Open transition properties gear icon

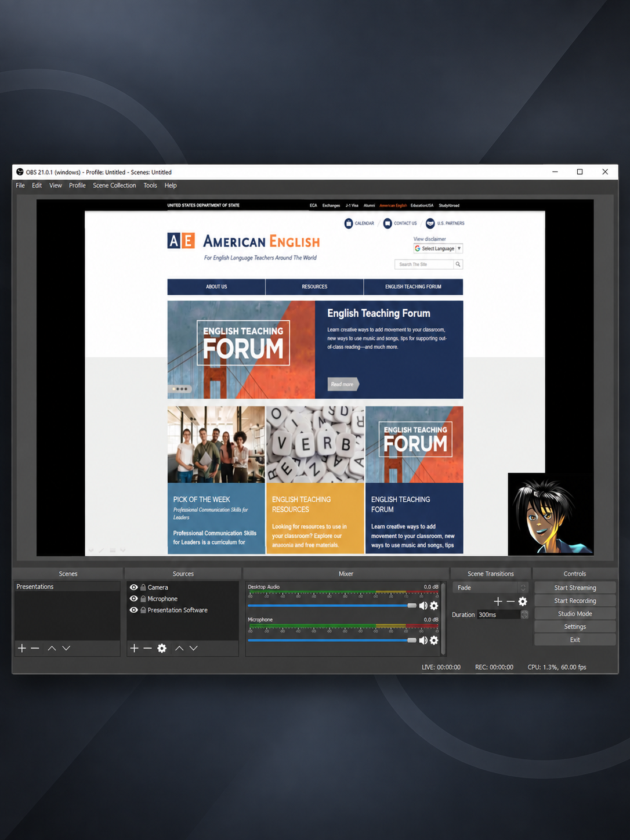[523, 602]
